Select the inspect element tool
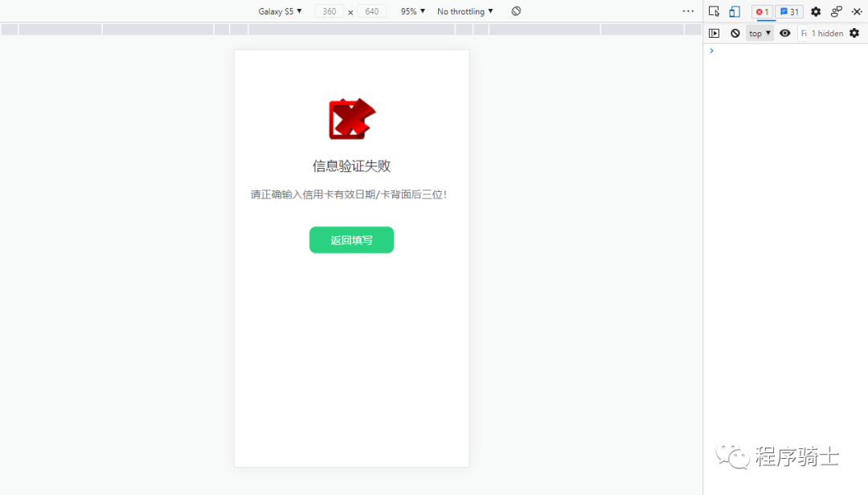 pyautogui.click(x=714, y=11)
